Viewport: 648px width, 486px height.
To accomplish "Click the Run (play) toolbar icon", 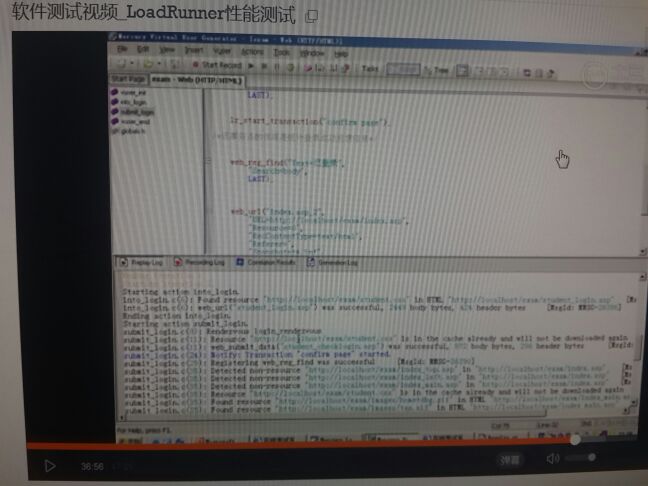I will (251, 66).
